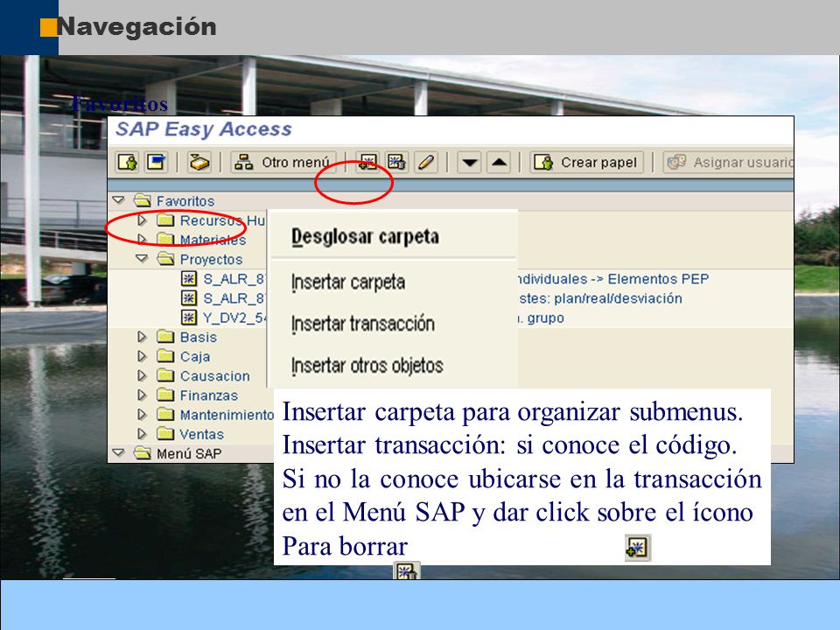Choose Desglosar carpeta in context menu
The image size is (840, 630).
(366, 236)
